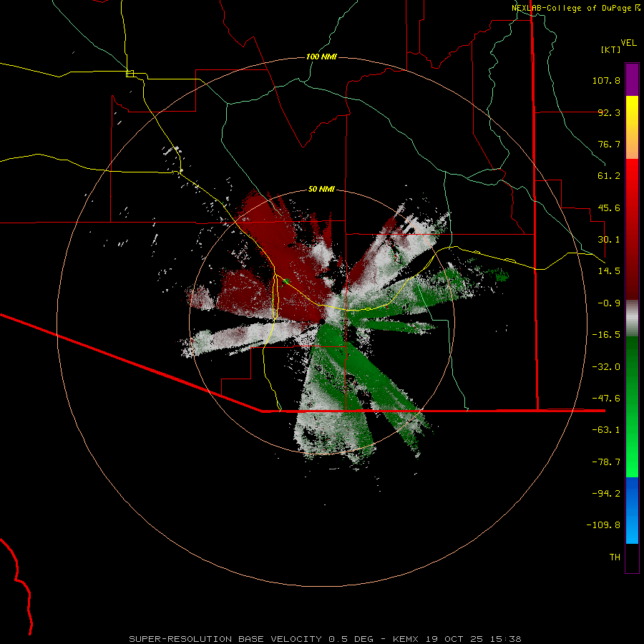644x644 pixels.
Task: Click the [KT] units label
Action: 610,49
